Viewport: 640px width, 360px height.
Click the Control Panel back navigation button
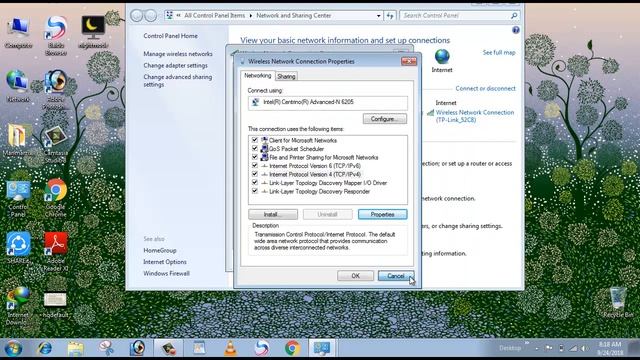137,16
